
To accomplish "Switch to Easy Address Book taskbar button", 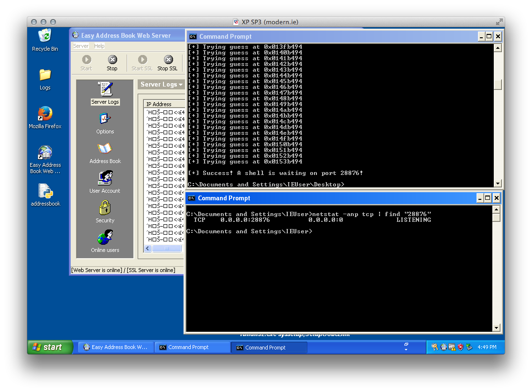I will coord(116,347).
